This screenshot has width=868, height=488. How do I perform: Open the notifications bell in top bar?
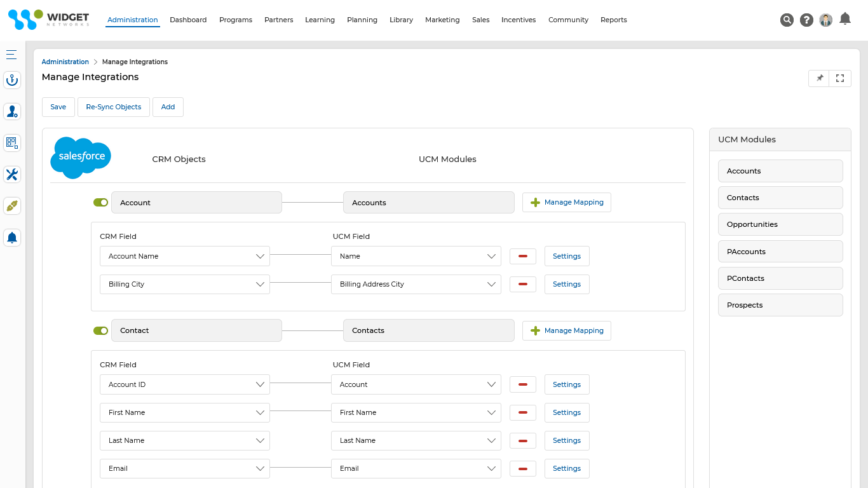click(844, 20)
